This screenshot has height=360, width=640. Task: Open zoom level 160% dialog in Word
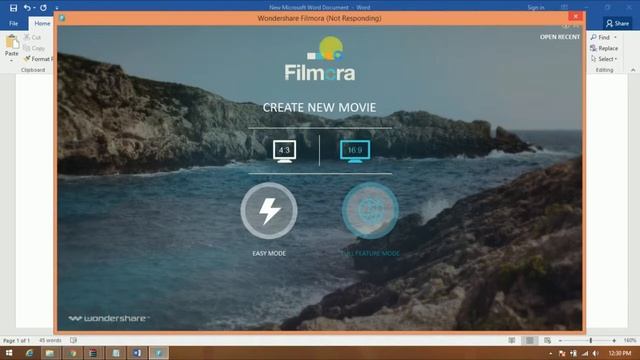(x=630, y=340)
